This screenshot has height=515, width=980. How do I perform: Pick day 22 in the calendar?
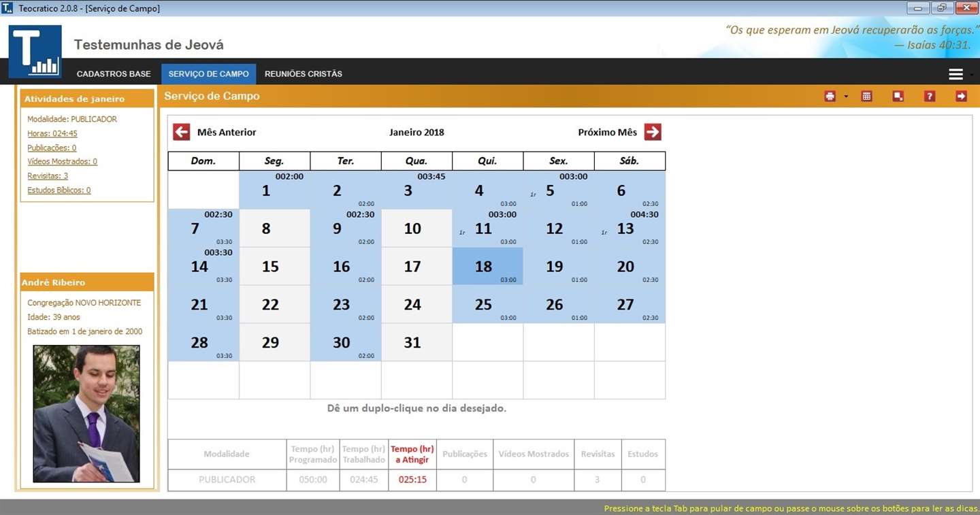(275, 304)
